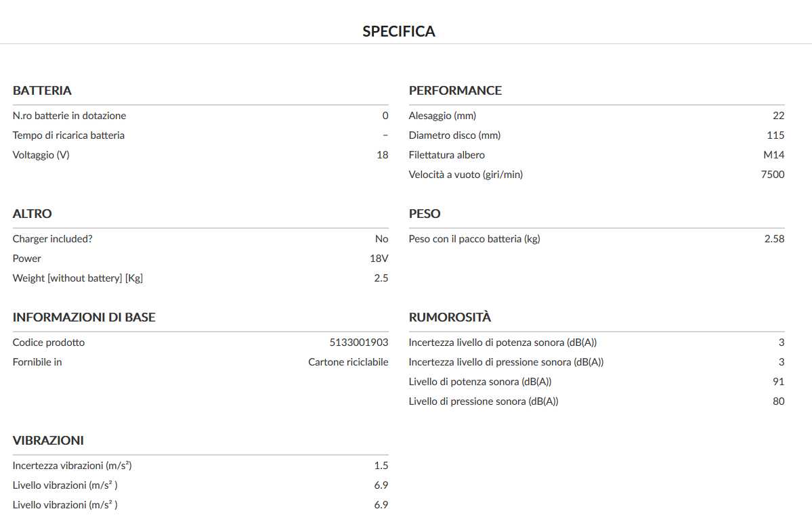Click 'Peso con il pacco batteria (kg)' label
The image size is (812, 530).
[474, 239]
